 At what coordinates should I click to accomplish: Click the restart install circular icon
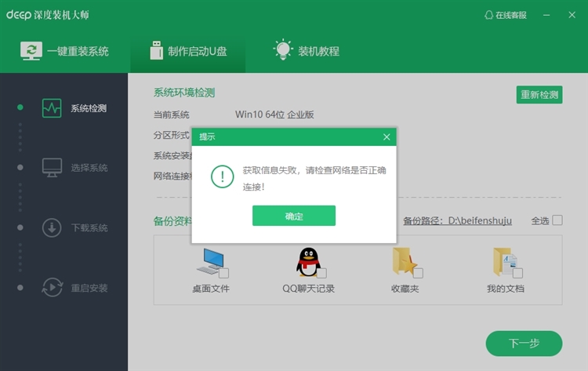(x=52, y=287)
